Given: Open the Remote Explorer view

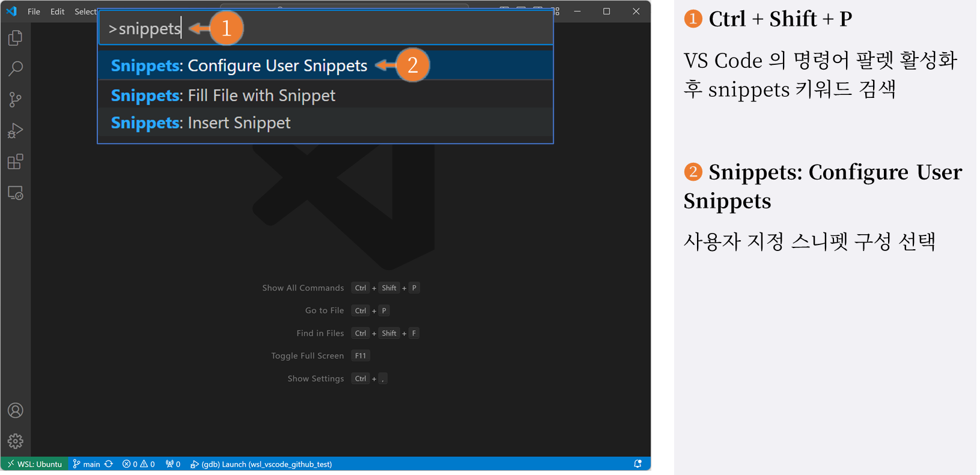Looking at the screenshot, I should (16, 193).
